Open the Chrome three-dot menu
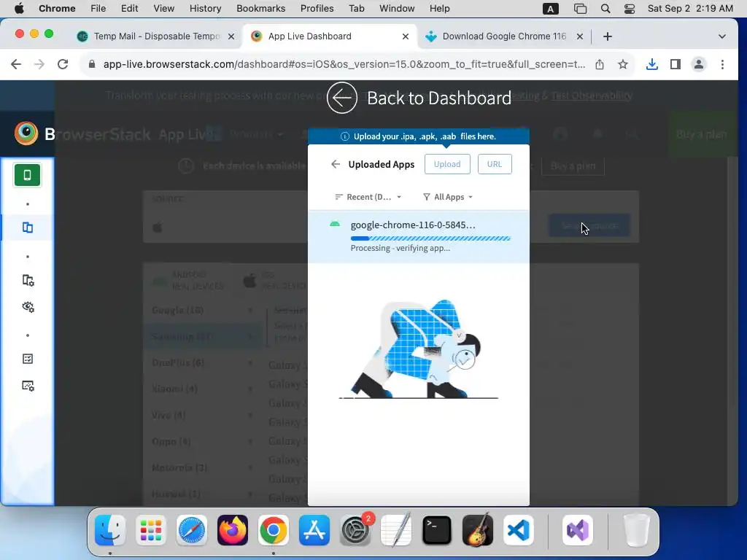Image resolution: width=747 pixels, height=560 pixels. point(722,64)
